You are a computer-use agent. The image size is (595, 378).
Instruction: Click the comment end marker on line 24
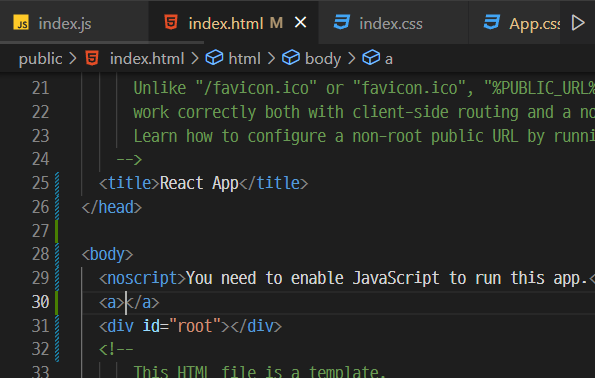(129, 159)
